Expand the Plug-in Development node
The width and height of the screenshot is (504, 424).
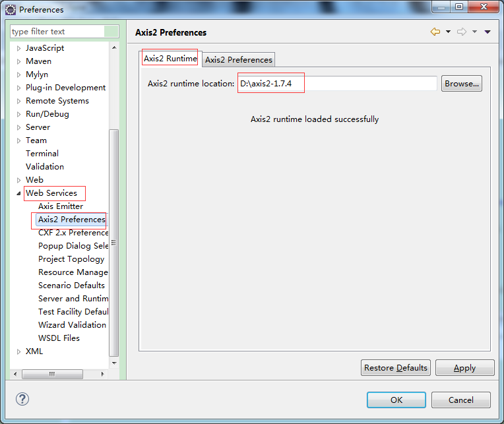[x=18, y=88]
